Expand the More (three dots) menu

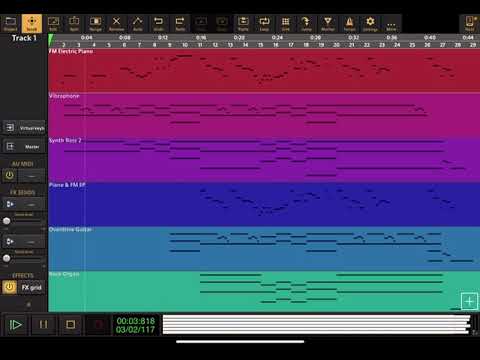pos(391,23)
